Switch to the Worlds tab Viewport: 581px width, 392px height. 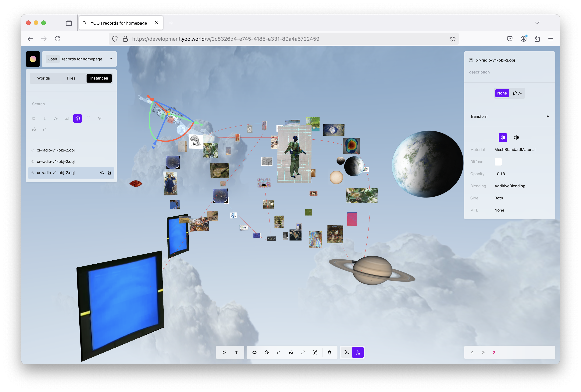click(x=44, y=78)
